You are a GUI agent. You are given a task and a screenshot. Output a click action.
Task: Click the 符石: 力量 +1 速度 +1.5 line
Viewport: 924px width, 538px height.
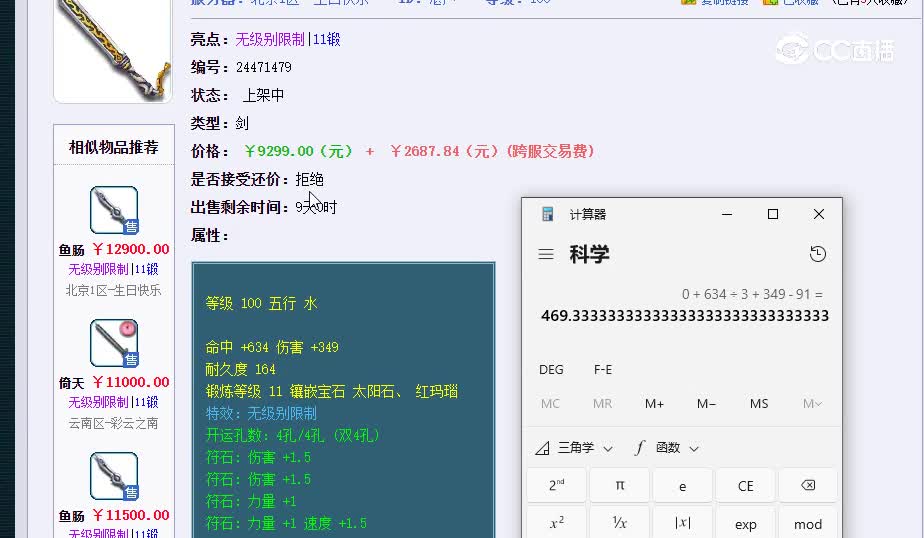(286, 523)
